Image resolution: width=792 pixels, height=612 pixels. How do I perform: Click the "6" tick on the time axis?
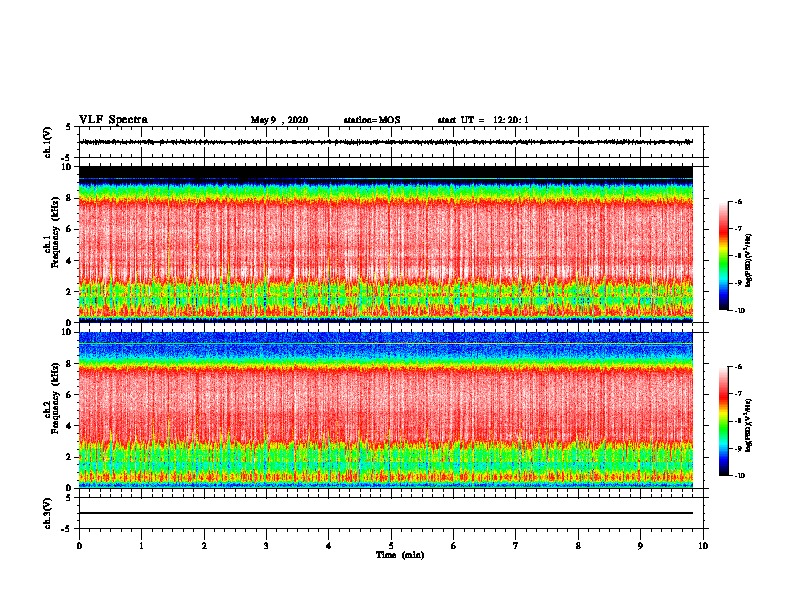[x=454, y=546]
